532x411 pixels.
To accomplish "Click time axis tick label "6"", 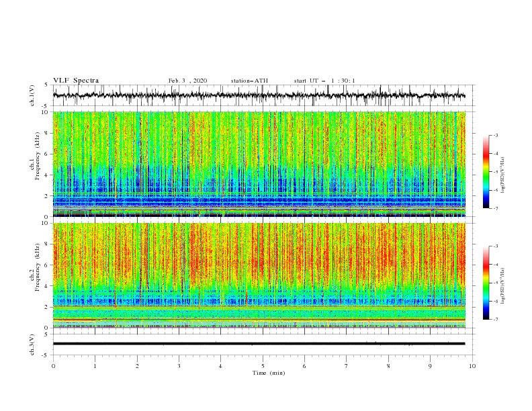I will pyautogui.click(x=304, y=366).
